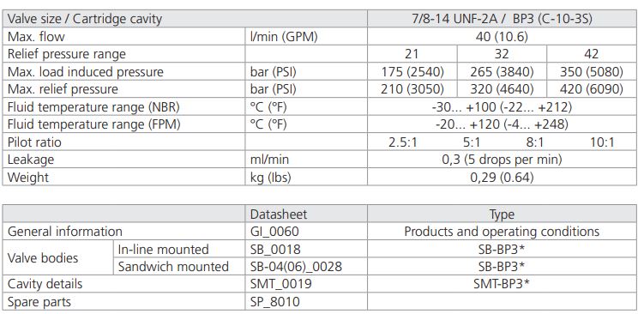Click the 'Sandwich mounted' row label

coord(173,267)
